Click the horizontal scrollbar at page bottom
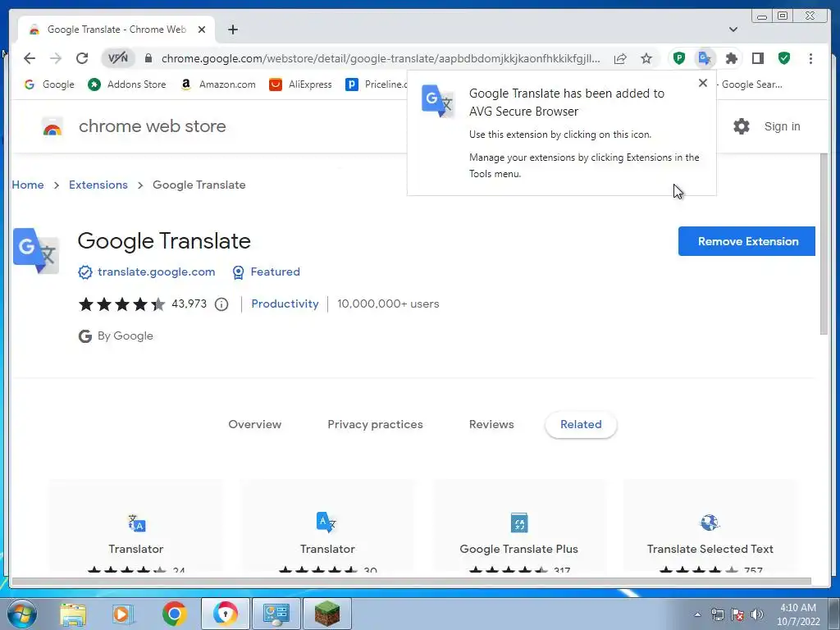 point(412,582)
